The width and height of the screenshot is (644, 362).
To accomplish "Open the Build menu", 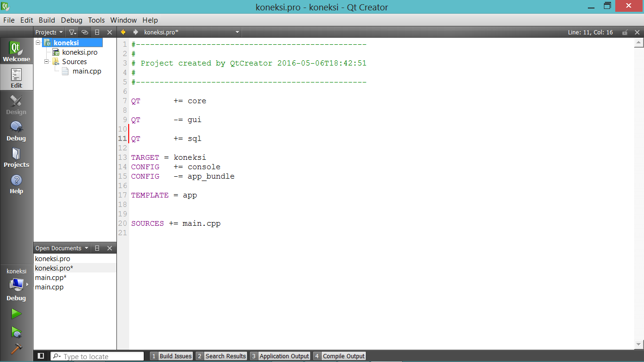I will [47, 20].
